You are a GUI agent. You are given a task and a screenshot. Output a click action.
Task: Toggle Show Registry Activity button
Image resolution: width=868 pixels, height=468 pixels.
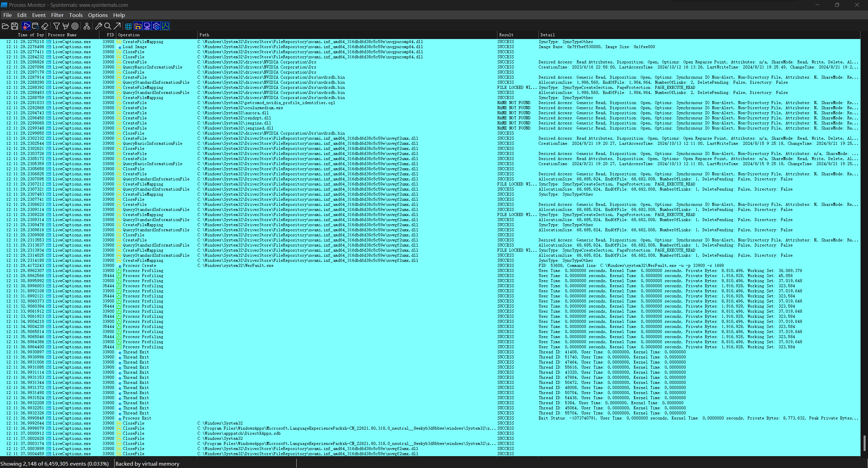coord(129,26)
